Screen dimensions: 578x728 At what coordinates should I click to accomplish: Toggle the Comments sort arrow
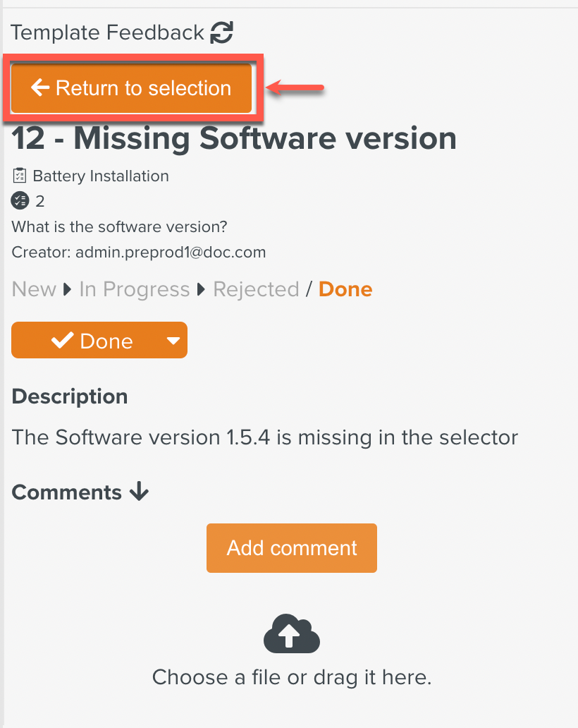[x=139, y=492]
